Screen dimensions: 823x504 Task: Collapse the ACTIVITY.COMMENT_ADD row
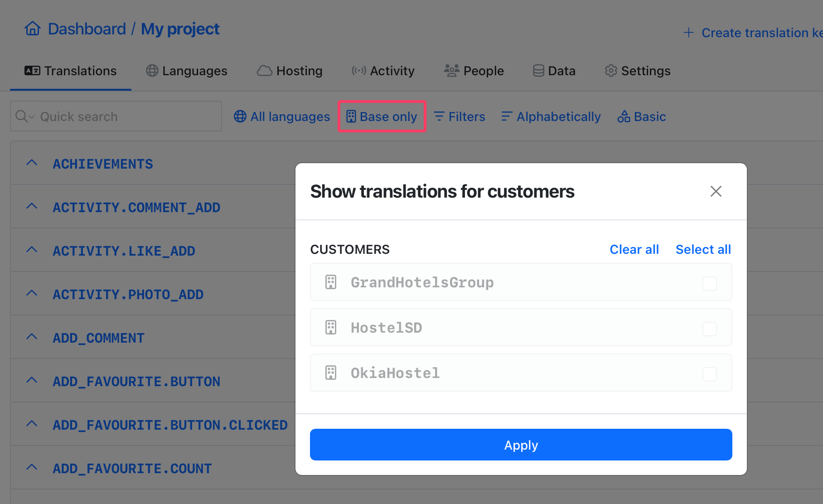click(32, 206)
